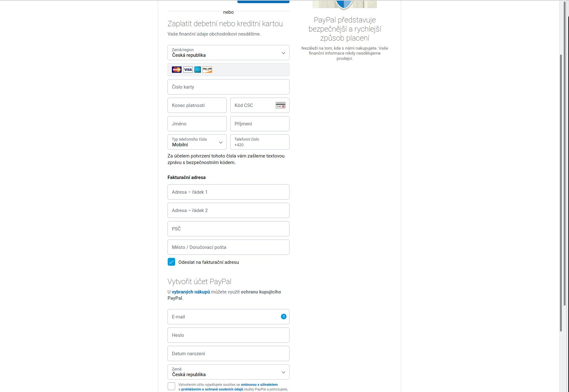Click "Vaše finanční údaje obchodníkovi nesdělíme." text
Viewport: 569px width, 392px height.
[x=214, y=34]
